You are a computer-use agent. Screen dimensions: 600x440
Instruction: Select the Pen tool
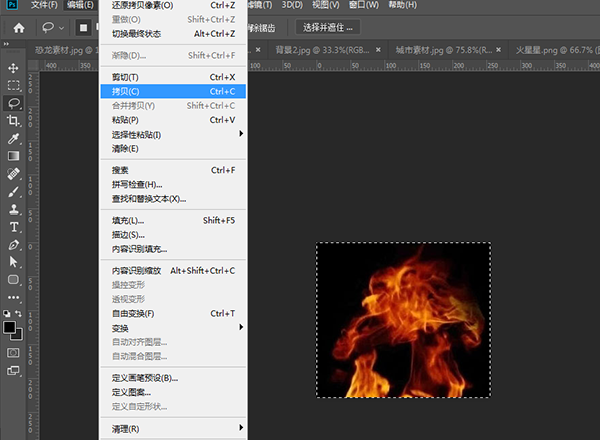[x=14, y=245]
